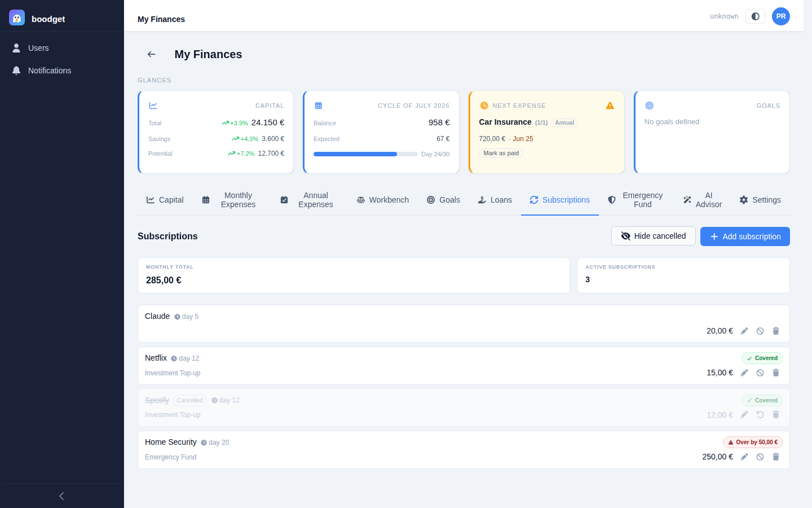Click the capital chart icon in Capital card
The width and height of the screenshot is (812, 508).
point(153,106)
